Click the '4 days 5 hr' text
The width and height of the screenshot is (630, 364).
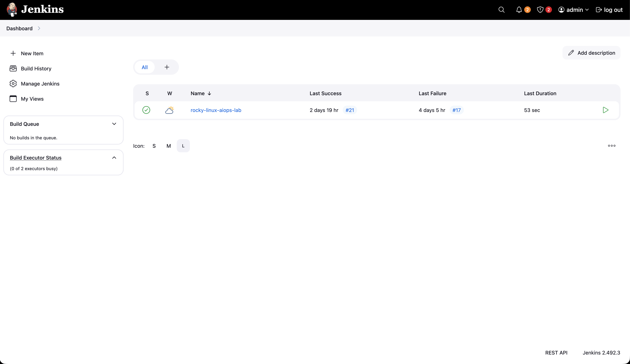(x=432, y=110)
